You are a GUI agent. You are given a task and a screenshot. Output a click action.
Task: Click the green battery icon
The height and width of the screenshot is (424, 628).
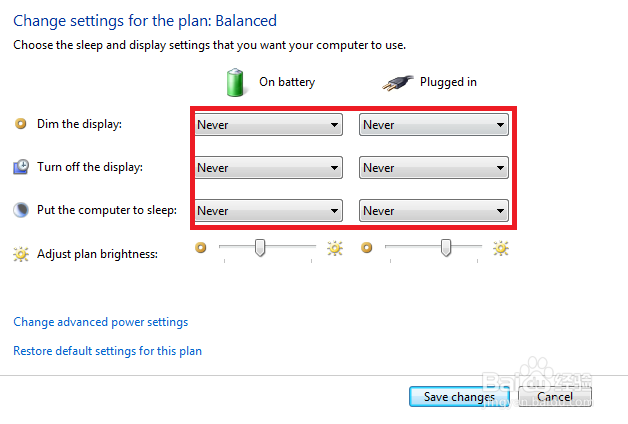coord(236,82)
